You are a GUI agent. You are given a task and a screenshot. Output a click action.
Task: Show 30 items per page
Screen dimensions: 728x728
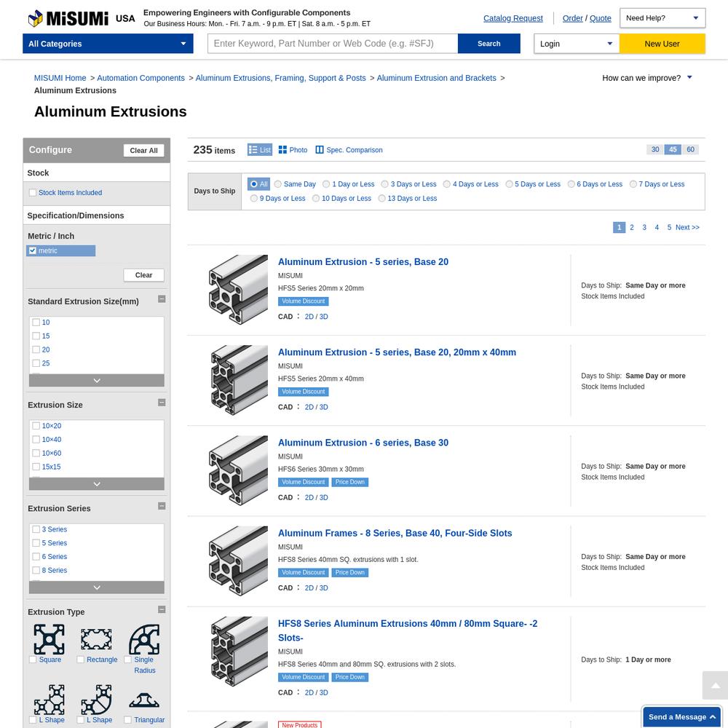(x=655, y=149)
